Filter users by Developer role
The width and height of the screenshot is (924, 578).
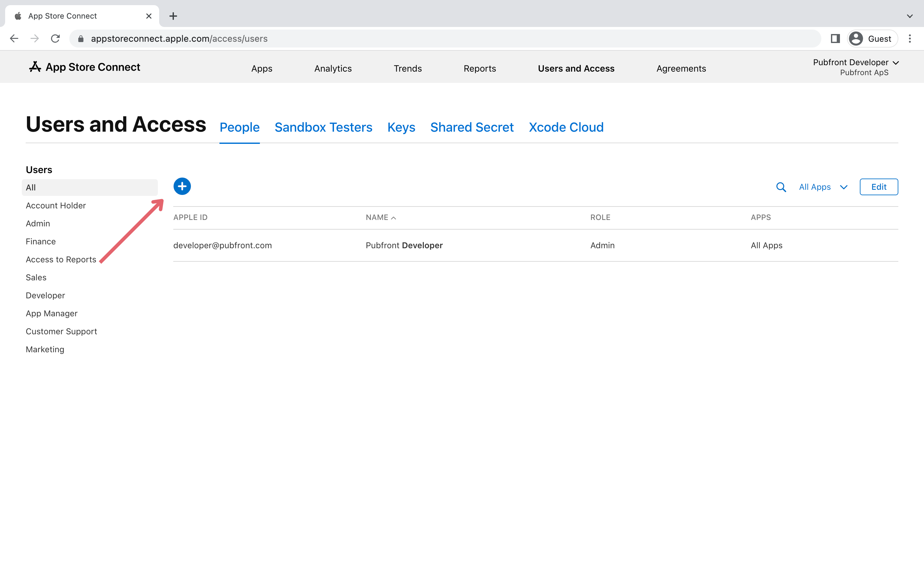tap(45, 295)
